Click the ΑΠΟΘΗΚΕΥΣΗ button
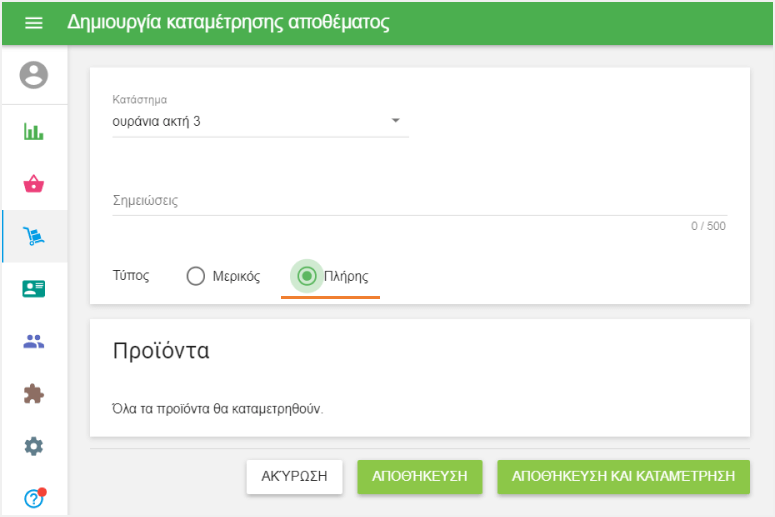775x517 pixels. [420, 476]
